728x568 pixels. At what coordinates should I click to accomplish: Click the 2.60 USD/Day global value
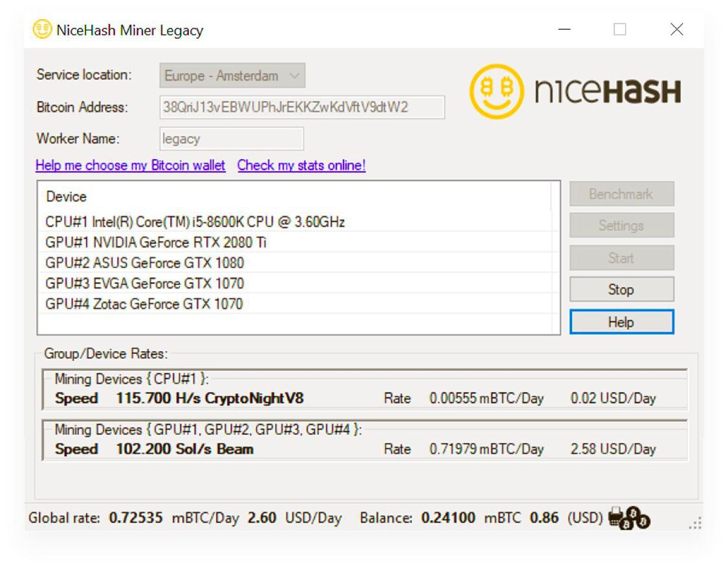pos(262,518)
